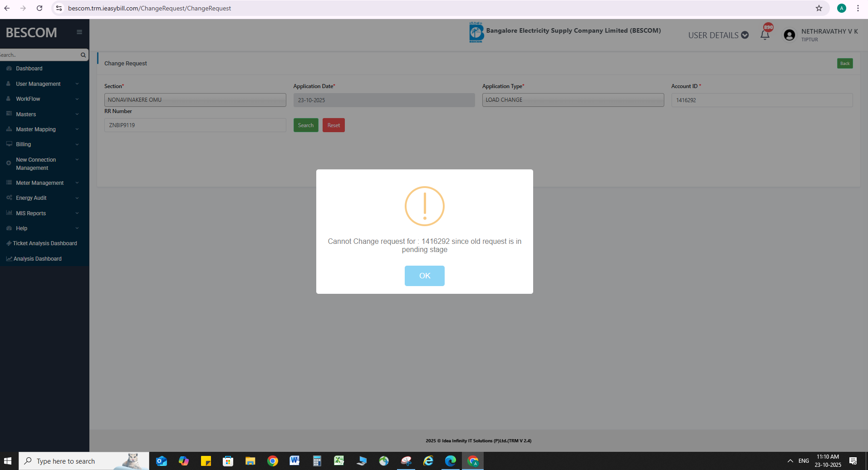This screenshot has width=868, height=470.
Task: Click the 'Idea Infinity IT Solutions' footer text
Action: (479, 440)
